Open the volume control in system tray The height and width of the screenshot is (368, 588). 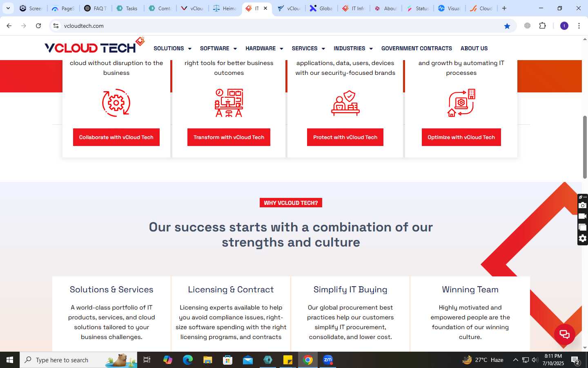[x=535, y=360]
